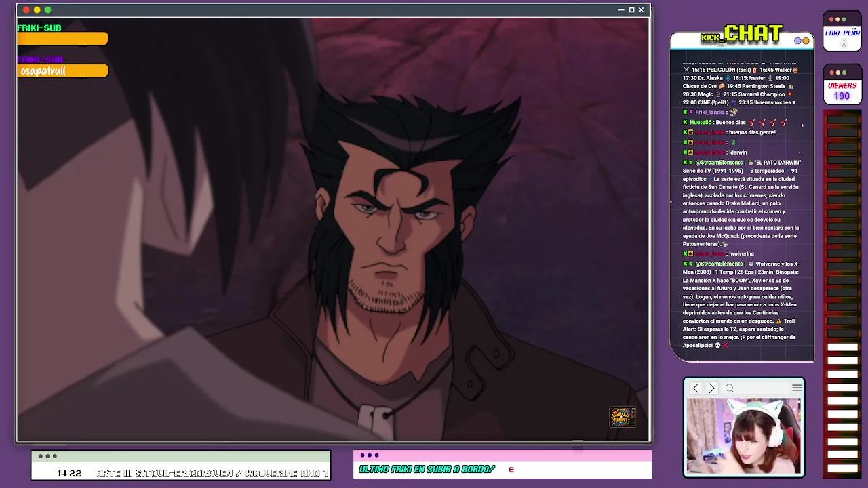Click the second @StreamElements username about Wolverine
Image resolution: width=868 pixels, height=488 pixels.
tap(719, 264)
